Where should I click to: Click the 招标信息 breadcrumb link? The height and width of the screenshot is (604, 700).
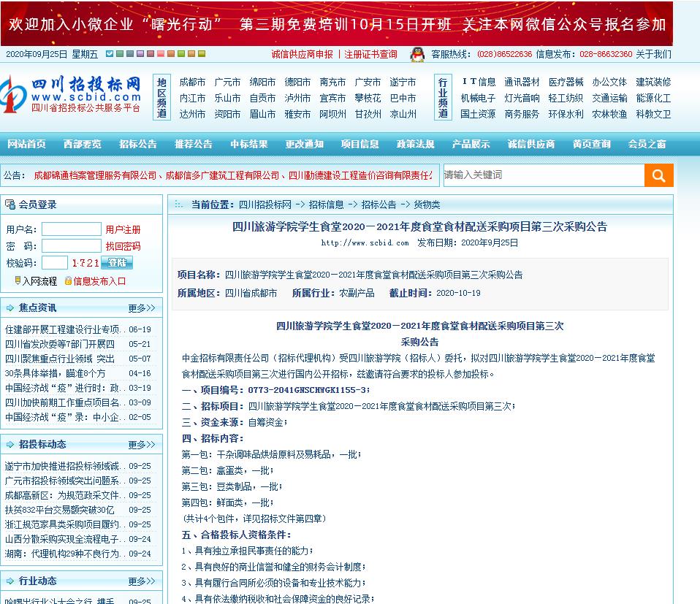[327, 204]
